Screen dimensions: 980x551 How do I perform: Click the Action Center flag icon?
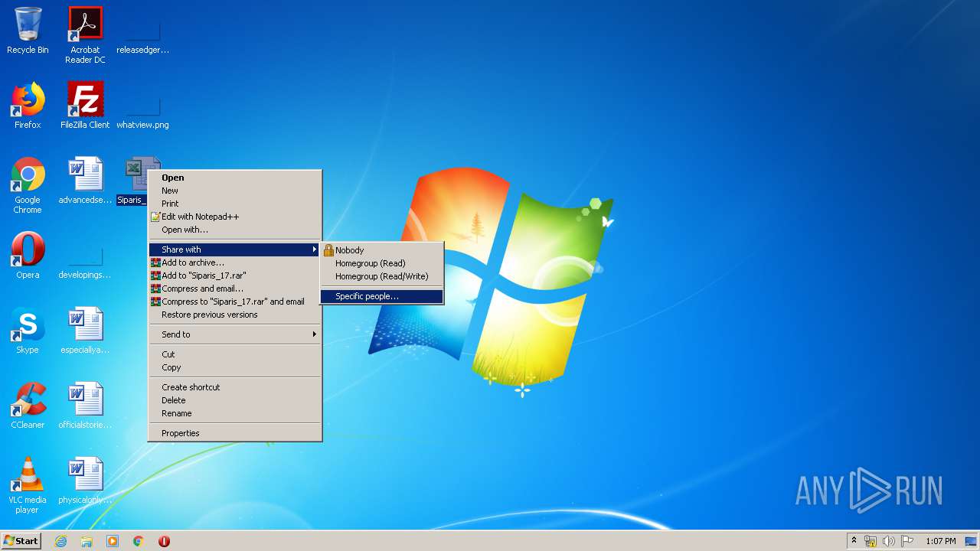click(907, 541)
